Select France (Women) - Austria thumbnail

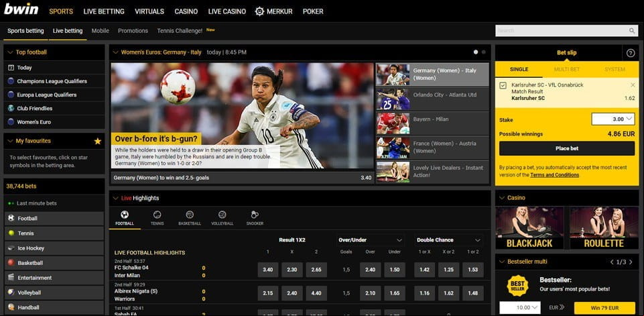click(393, 148)
